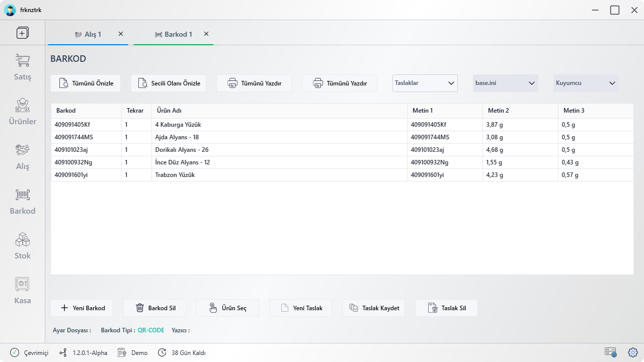This screenshot has height=362, width=644.
Task: Open the Satış shopping cart section
Action: [23, 67]
